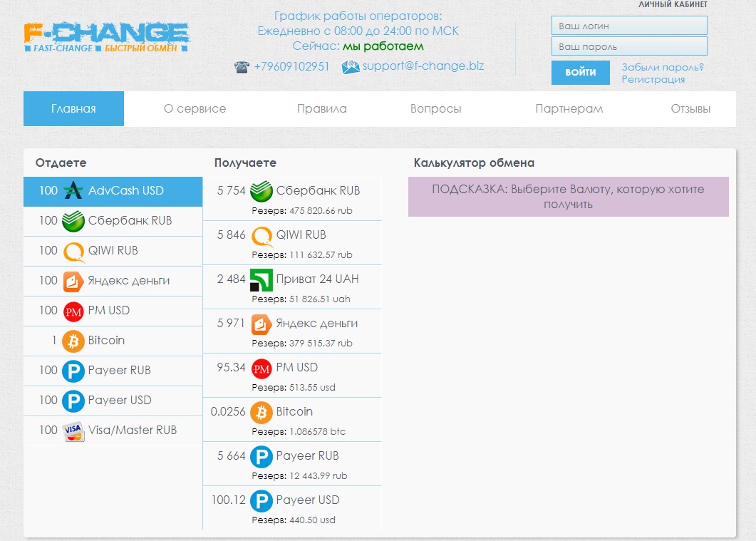Screen dimensions: 756x541
Task: Choose Payeer RUB label in Получаете
Action: click(307, 456)
